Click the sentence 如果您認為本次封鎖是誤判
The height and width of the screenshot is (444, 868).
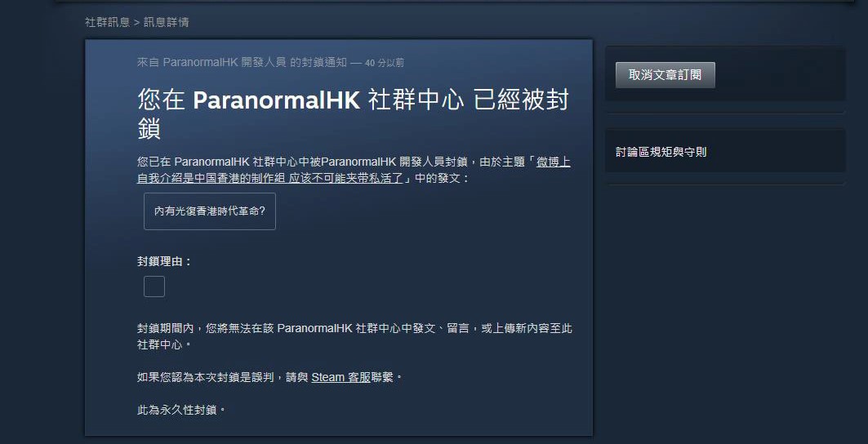tap(268, 377)
